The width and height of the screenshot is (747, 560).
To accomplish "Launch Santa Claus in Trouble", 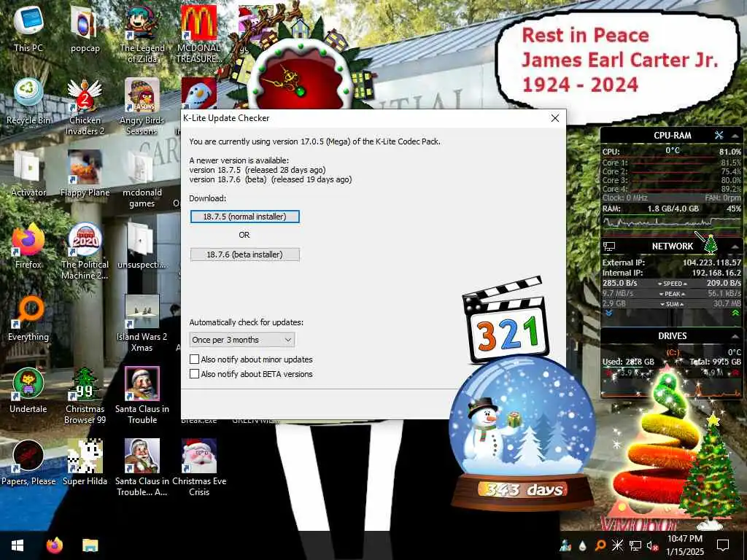I will pyautogui.click(x=142, y=395).
